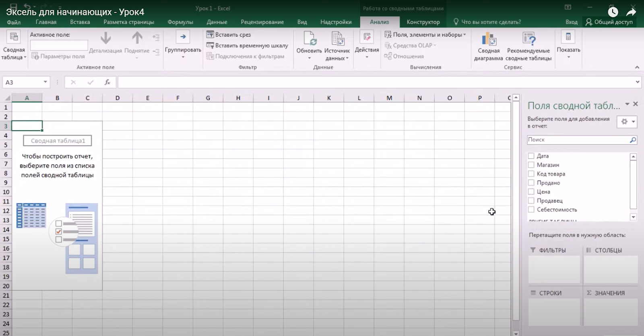Click the Детализация down arrow icon

[105, 38]
